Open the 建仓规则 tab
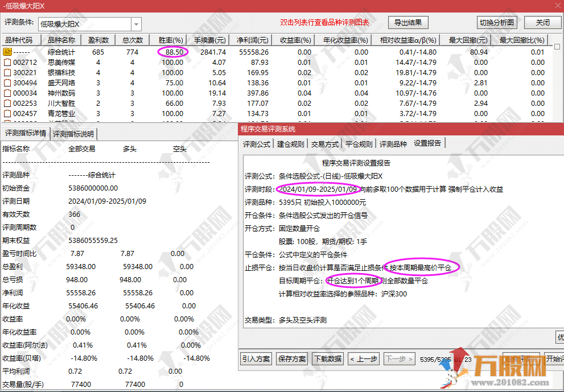 (x=291, y=144)
